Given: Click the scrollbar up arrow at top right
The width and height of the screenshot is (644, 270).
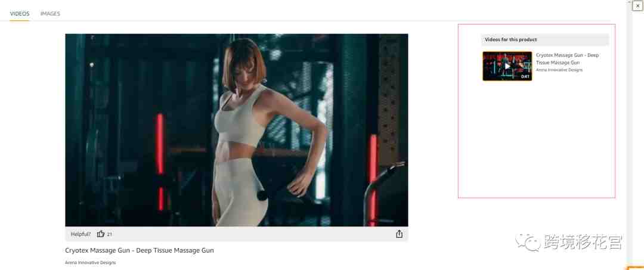Looking at the screenshot, I should point(629,2).
